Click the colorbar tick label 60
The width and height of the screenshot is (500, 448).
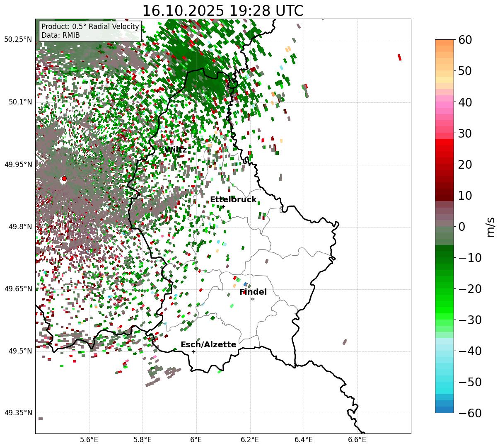464,40
